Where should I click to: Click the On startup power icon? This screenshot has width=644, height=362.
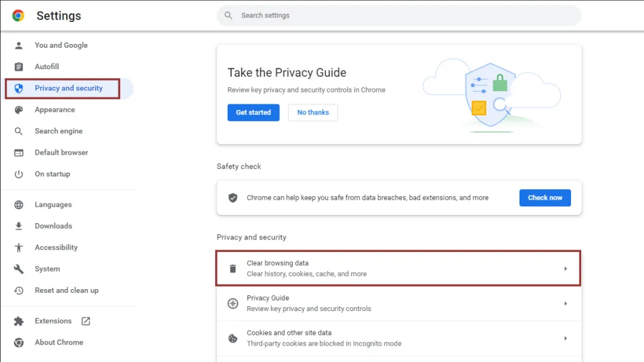tap(18, 174)
